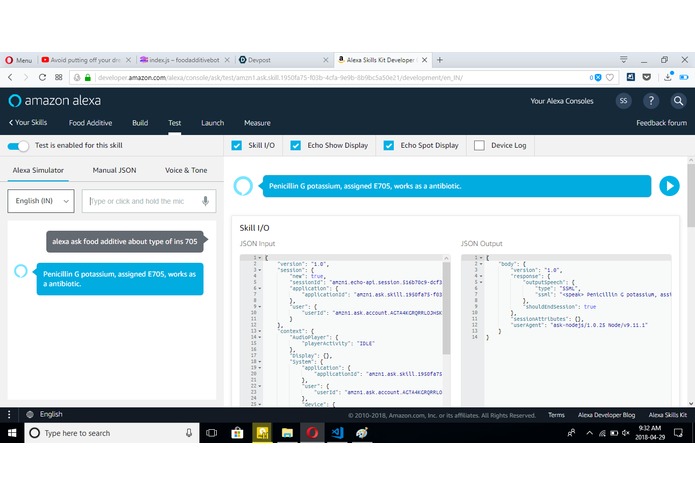
Task: Click the page vertical scrollbar
Action: point(691,195)
